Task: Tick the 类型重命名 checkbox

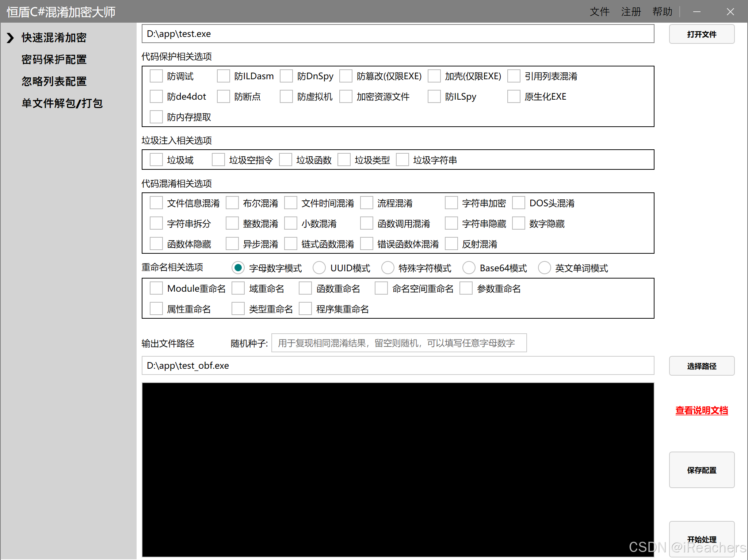Action: (238, 309)
